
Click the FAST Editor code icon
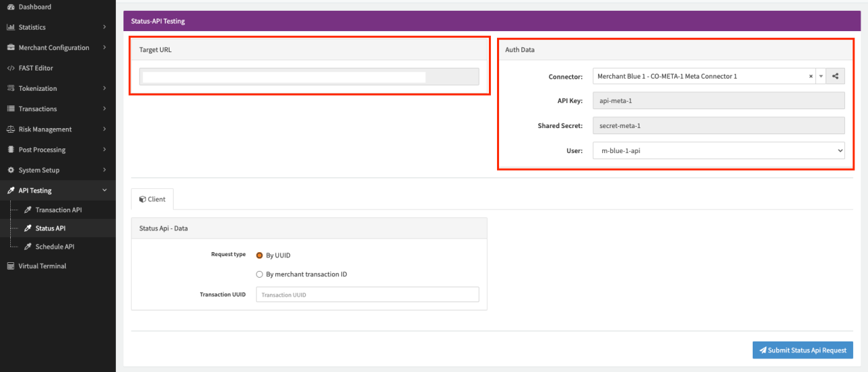coord(10,68)
